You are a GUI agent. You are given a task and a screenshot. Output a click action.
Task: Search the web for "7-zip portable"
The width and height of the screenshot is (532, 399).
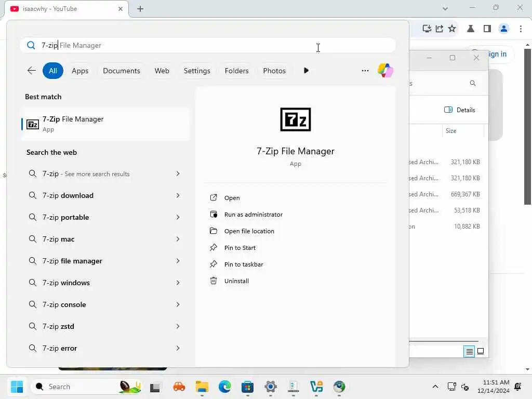(65, 217)
